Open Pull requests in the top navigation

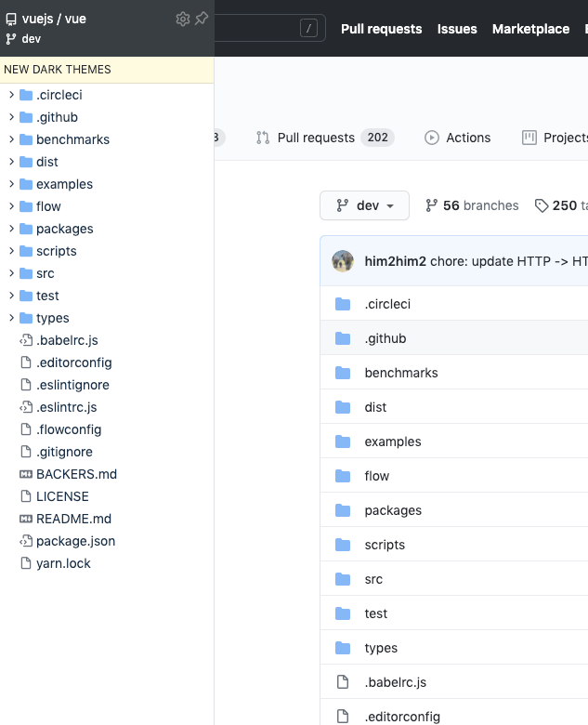[x=382, y=29]
